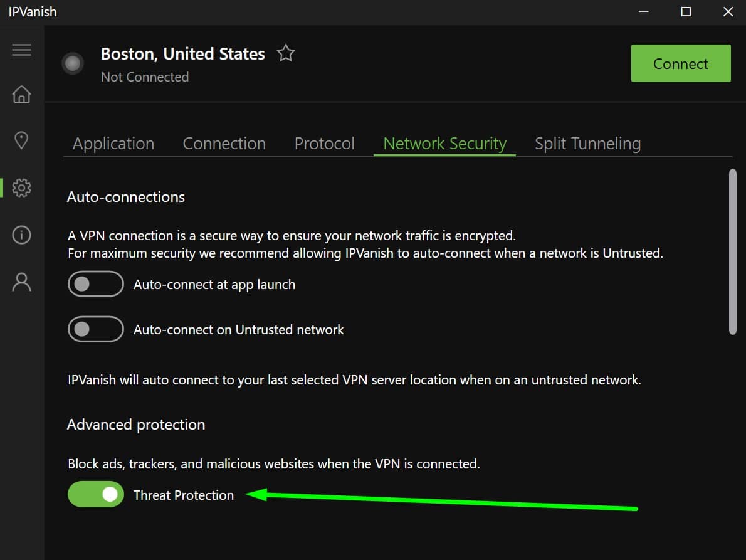Open the Info circle icon
The image size is (746, 560).
click(x=21, y=235)
